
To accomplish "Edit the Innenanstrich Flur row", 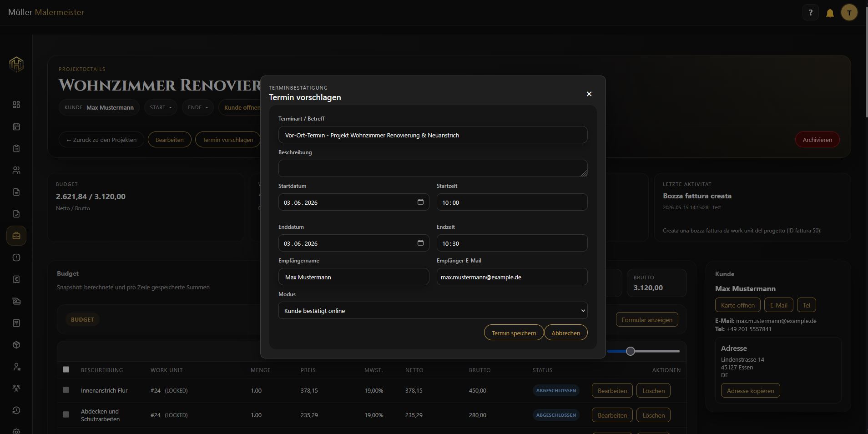I will point(612,390).
